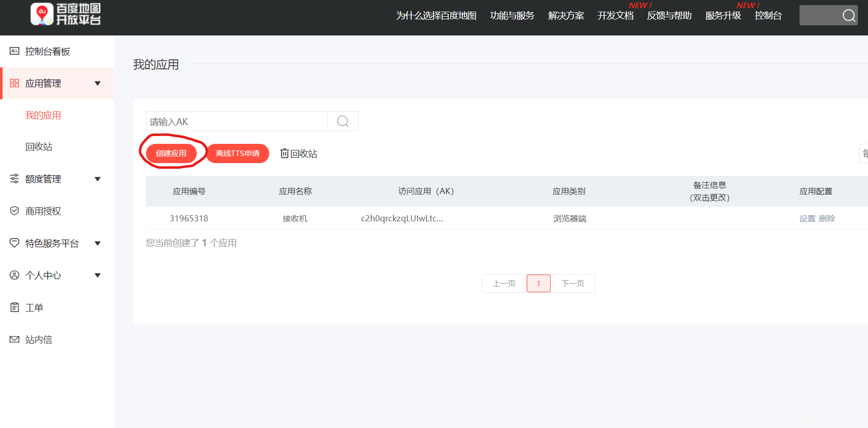Expand the 额度管理 menu arrow
The width and height of the screenshot is (868, 428).
(x=98, y=179)
